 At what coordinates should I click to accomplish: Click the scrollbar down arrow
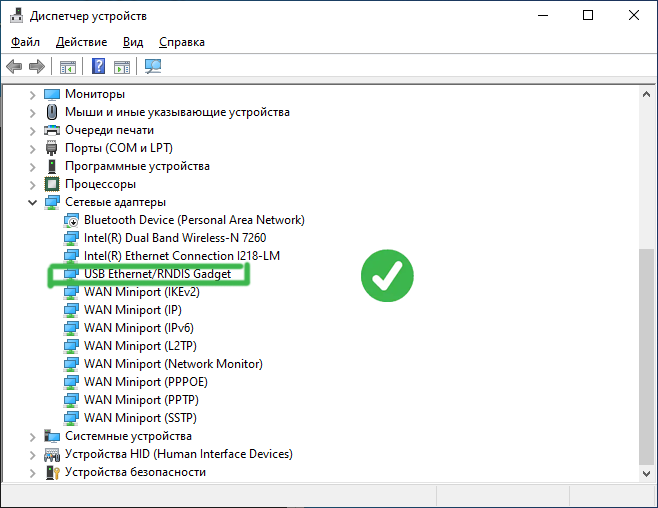[x=646, y=474]
